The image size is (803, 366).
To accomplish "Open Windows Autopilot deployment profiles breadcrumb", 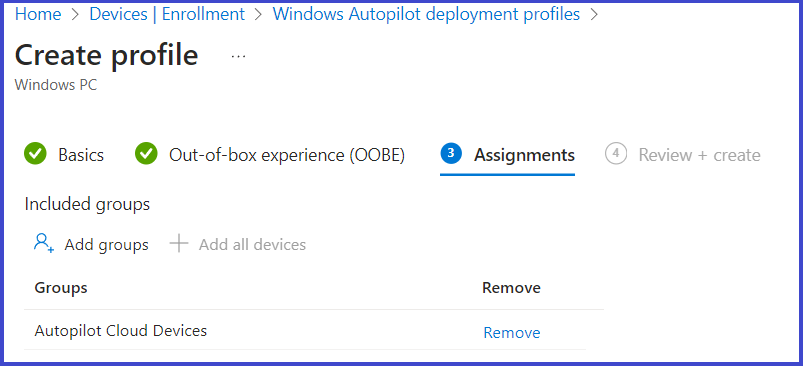I will [x=426, y=14].
